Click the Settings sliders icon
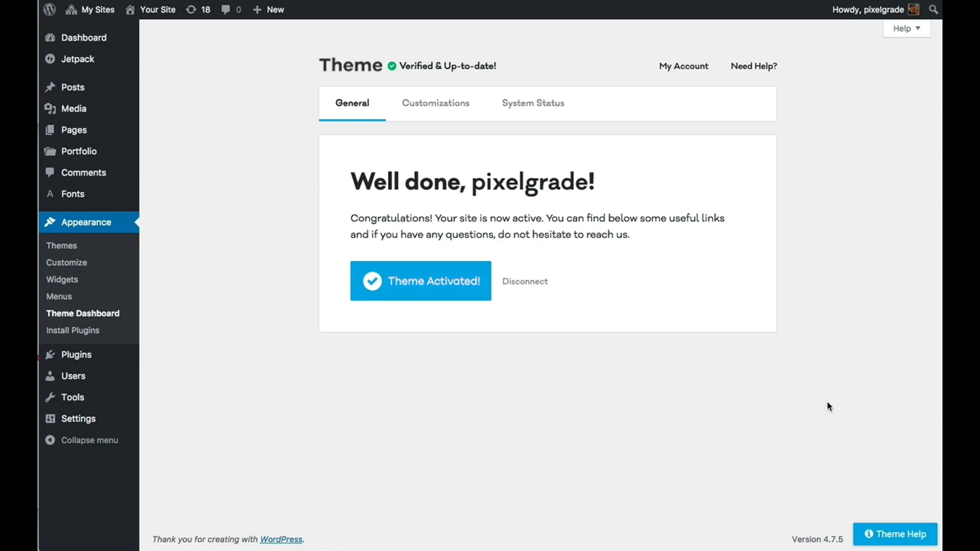This screenshot has width=980, height=551. click(50, 418)
